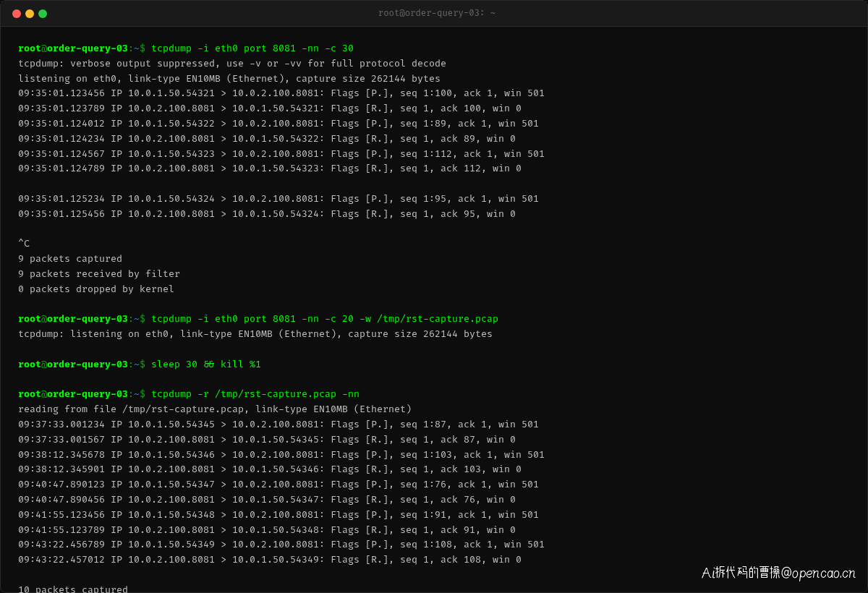This screenshot has width=868, height=593.
Task: Click 'seq 1:108, ack 1, win 501' text
Action: click(x=472, y=545)
